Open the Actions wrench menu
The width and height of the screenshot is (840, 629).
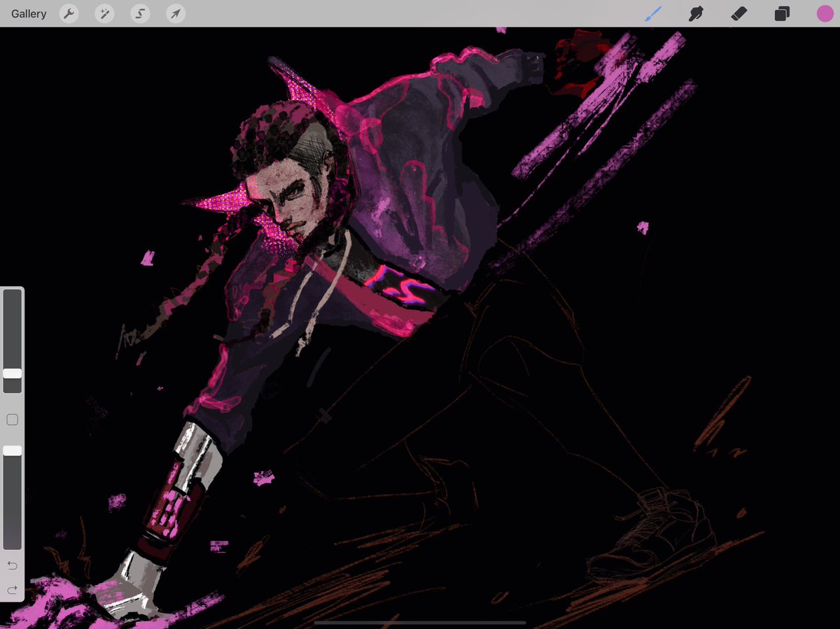point(69,13)
